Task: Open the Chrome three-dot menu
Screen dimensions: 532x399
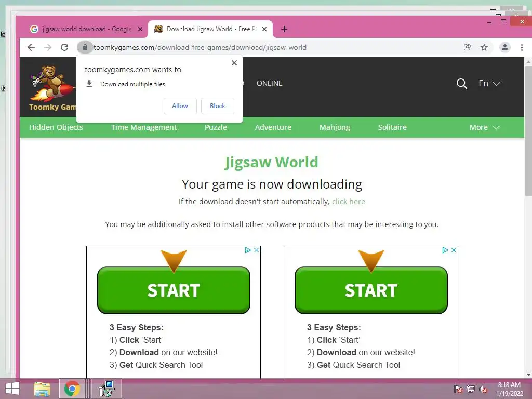Action: (x=522, y=47)
